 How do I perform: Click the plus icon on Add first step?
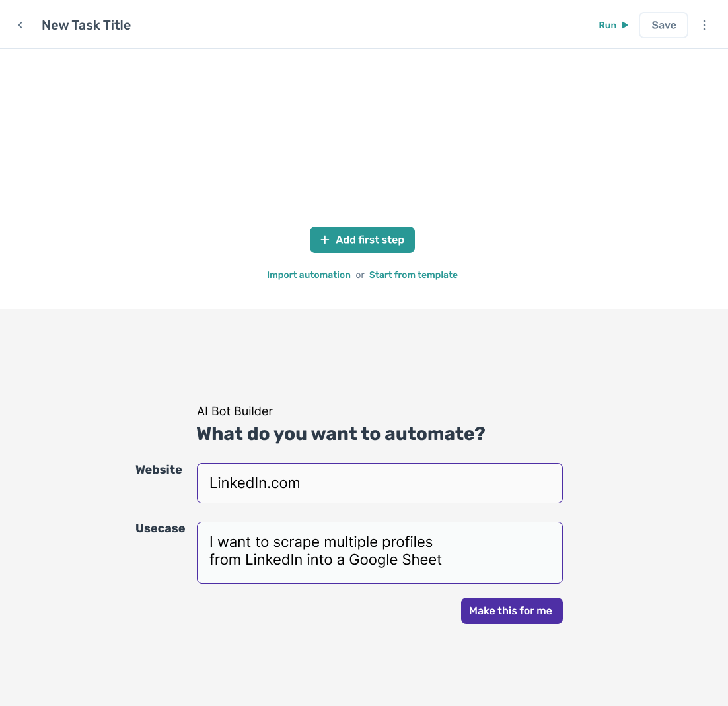[x=324, y=240]
